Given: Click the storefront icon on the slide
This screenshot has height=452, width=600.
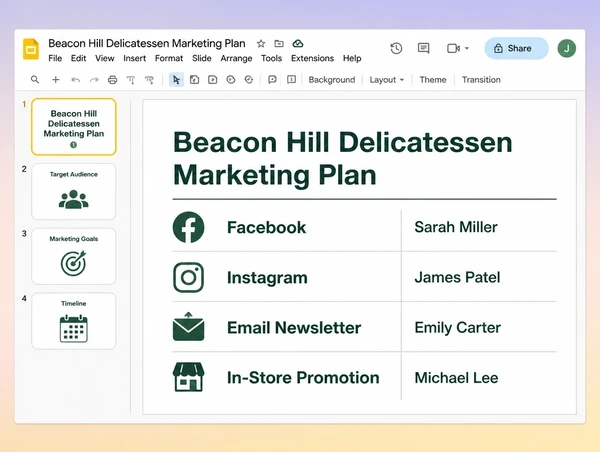Looking at the screenshot, I should [x=188, y=377].
